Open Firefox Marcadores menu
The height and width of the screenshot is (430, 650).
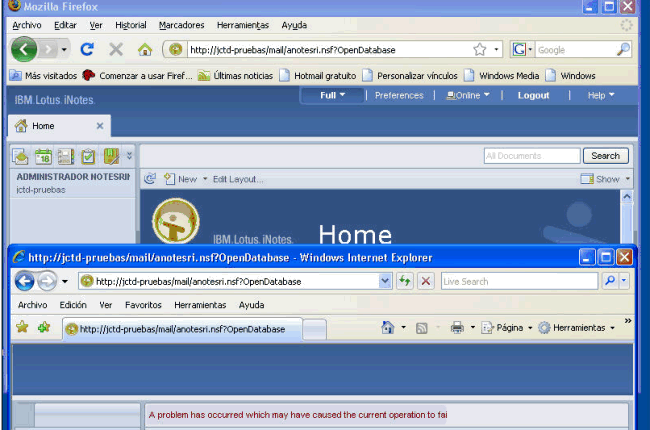[x=182, y=25]
